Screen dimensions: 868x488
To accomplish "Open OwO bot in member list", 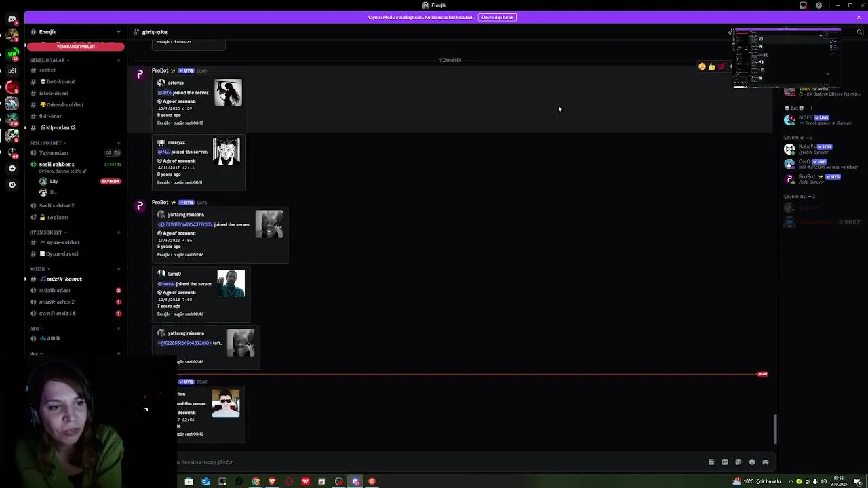I will (x=821, y=164).
